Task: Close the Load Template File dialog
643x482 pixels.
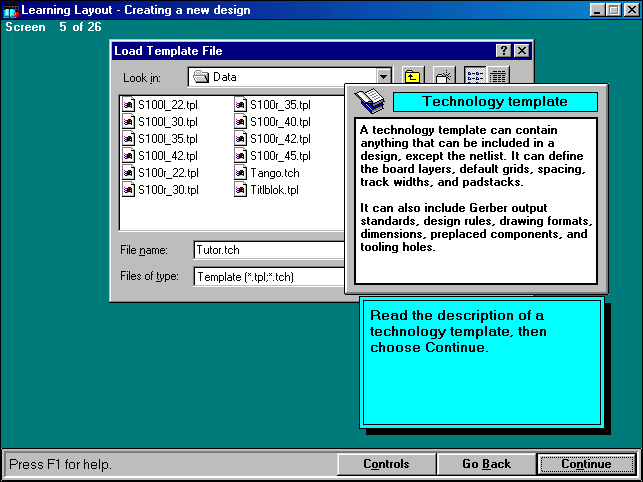Action: pos(522,50)
